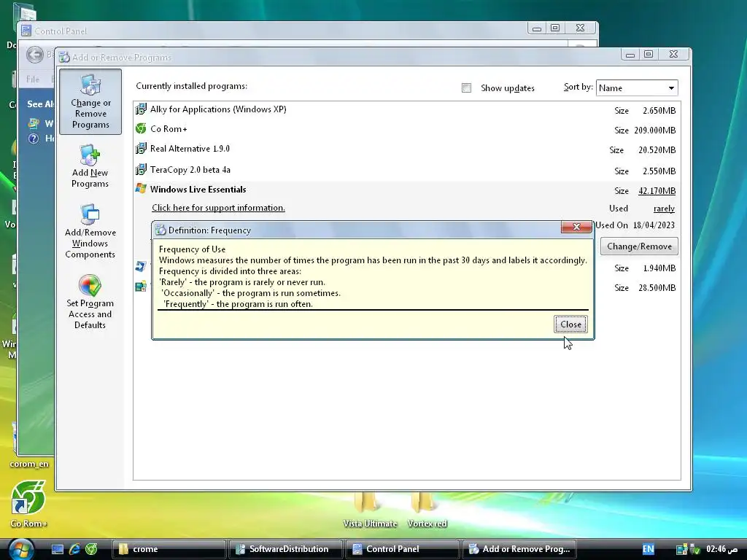This screenshot has width=747, height=560.
Task: Click the program icon beside 1.940MB row
Action: pyautogui.click(x=141, y=267)
